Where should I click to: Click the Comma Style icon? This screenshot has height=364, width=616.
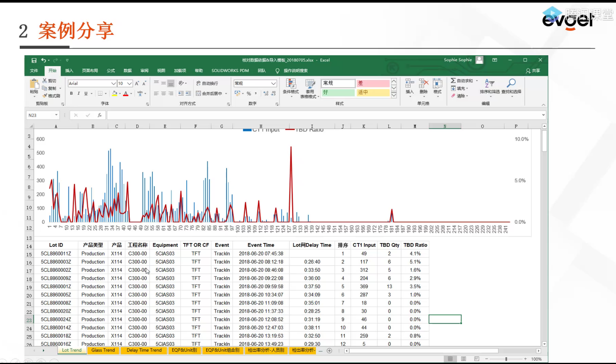pos(256,94)
